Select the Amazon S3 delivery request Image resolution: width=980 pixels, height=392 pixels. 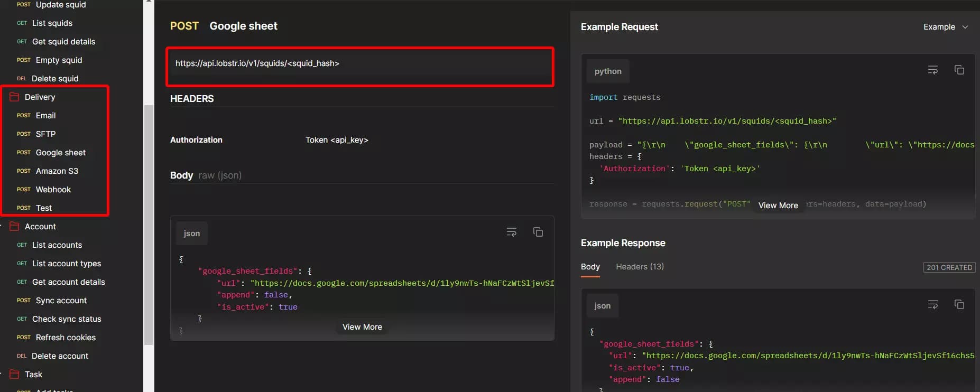(57, 171)
